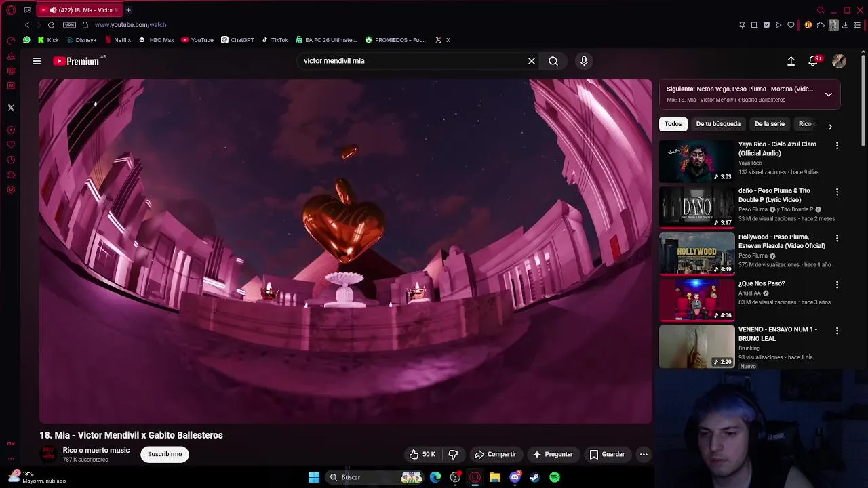The image size is (868, 488).
Task: Open the YouTube hamburger guide menu
Action: click(37, 61)
